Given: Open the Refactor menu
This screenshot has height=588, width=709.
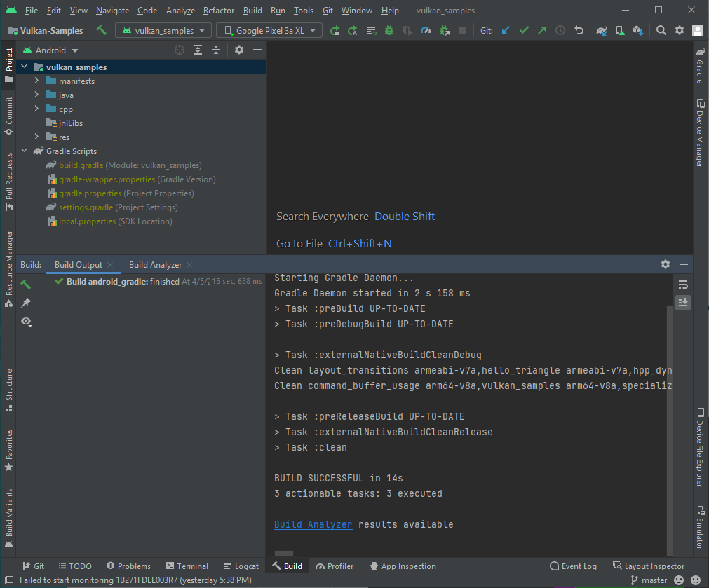Looking at the screenshot, I should click(218, 11).
